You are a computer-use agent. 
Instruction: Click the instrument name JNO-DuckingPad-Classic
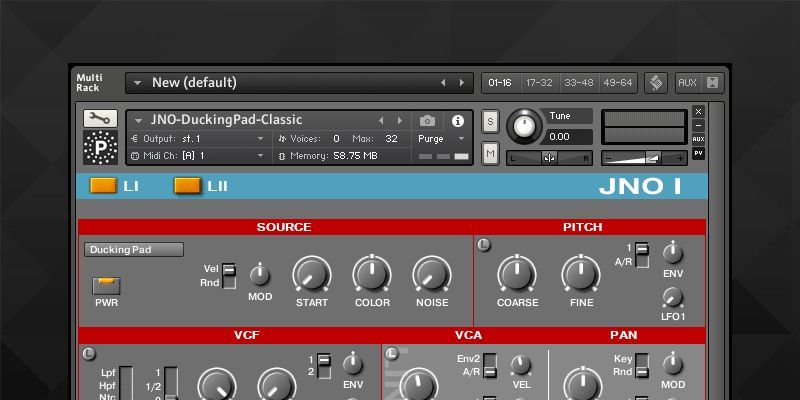tap(226, 120)
